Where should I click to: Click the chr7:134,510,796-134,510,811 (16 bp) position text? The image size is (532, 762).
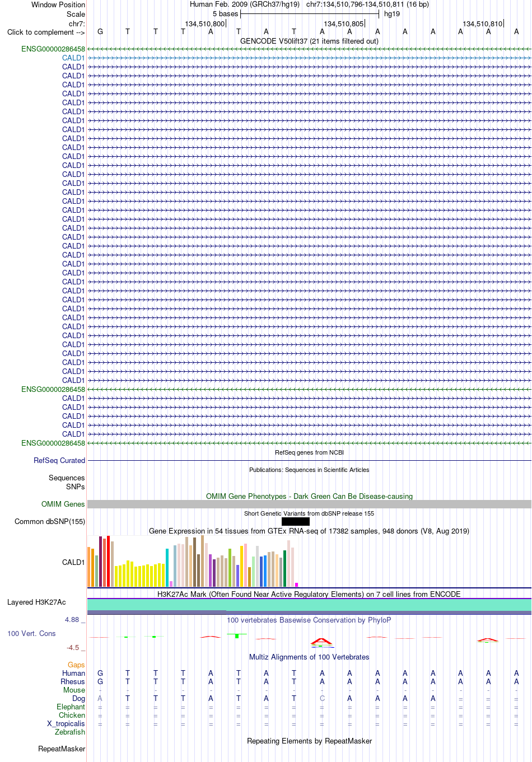click(367, 4)
